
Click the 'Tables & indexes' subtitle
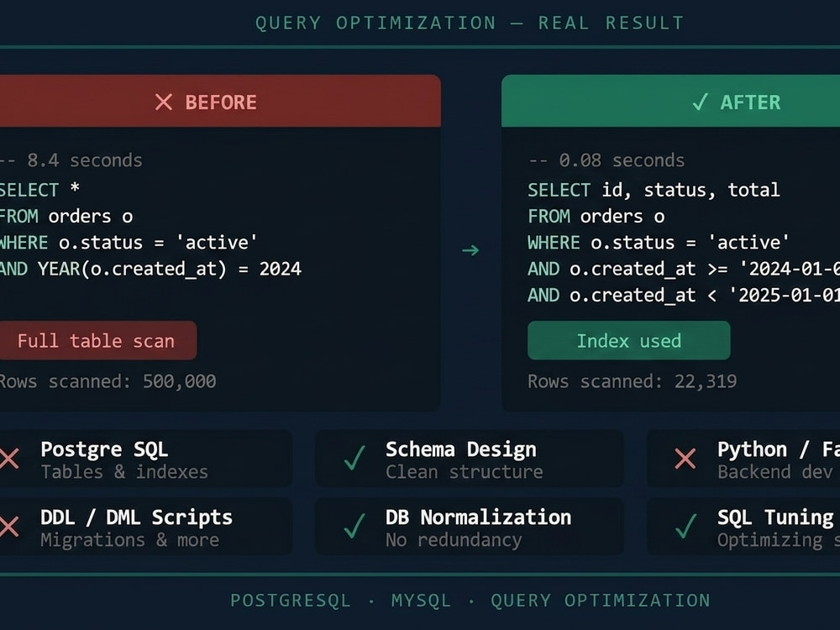point(124,472)
